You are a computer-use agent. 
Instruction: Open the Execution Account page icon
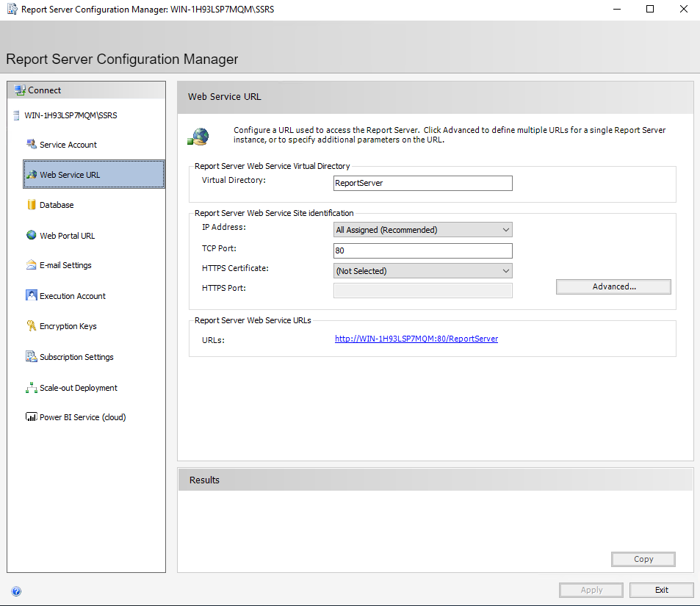pyautogui.click(x=30, y=296)
